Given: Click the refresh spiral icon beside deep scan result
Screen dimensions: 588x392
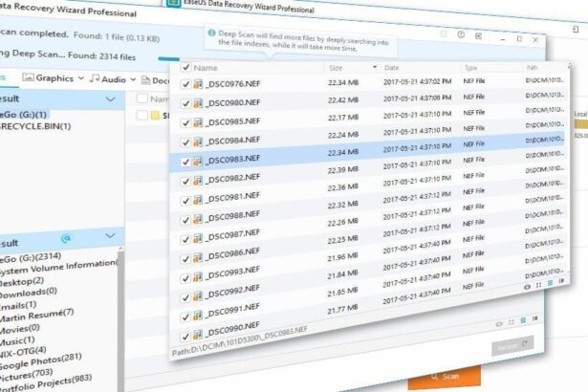Looking at the screenshot, I should pyautogui.click(x=66, y=238).
